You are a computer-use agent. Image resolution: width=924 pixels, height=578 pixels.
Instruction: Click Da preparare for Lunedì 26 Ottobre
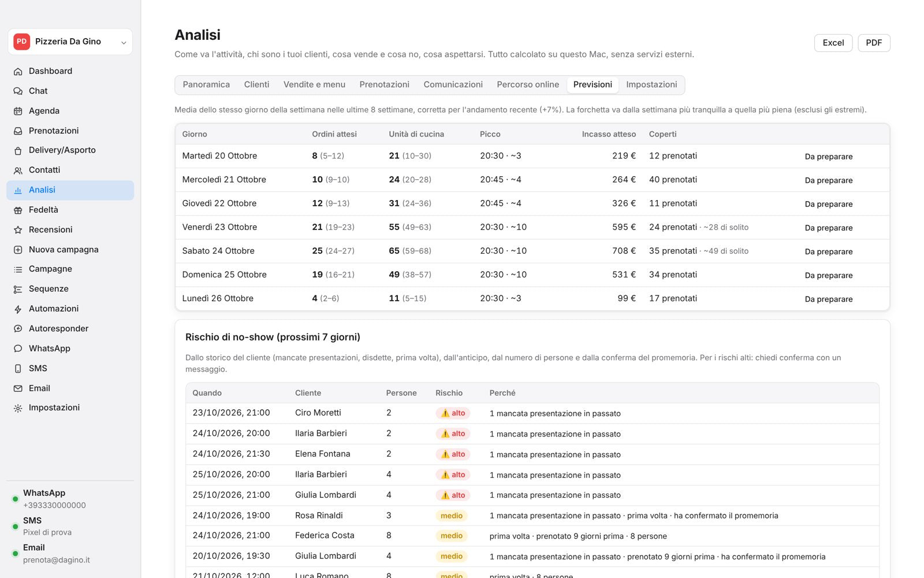click(x=829, y=299)
